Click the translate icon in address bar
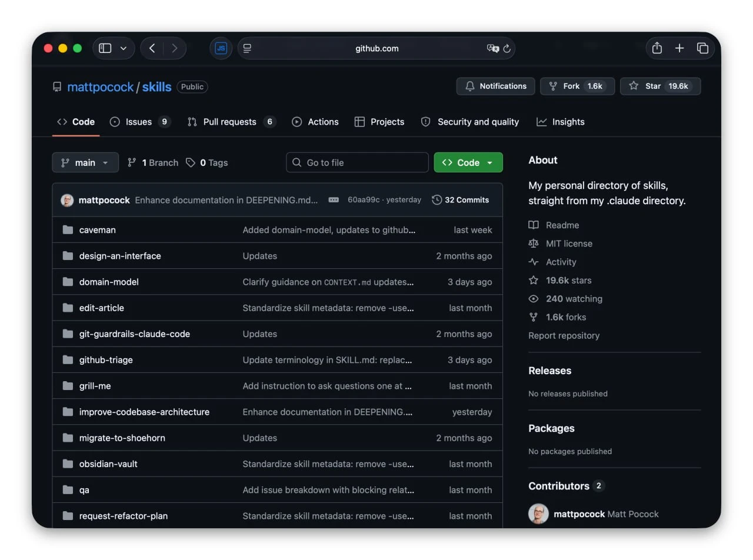The image size is (753, 560). click(492, 48)
